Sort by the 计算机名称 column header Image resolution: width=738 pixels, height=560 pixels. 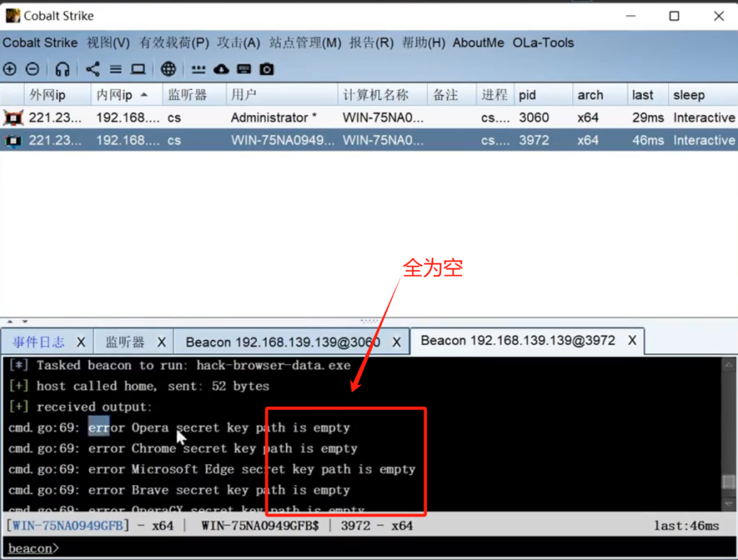tap(383, 95)
